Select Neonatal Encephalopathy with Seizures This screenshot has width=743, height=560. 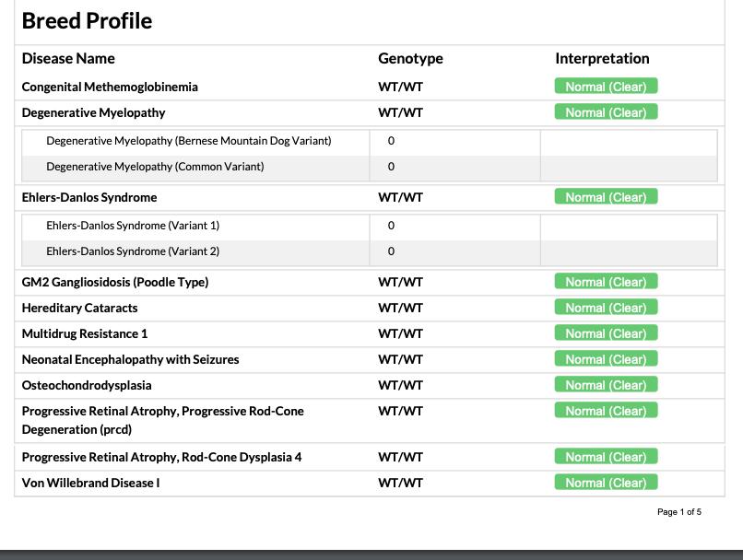[130, 359]
